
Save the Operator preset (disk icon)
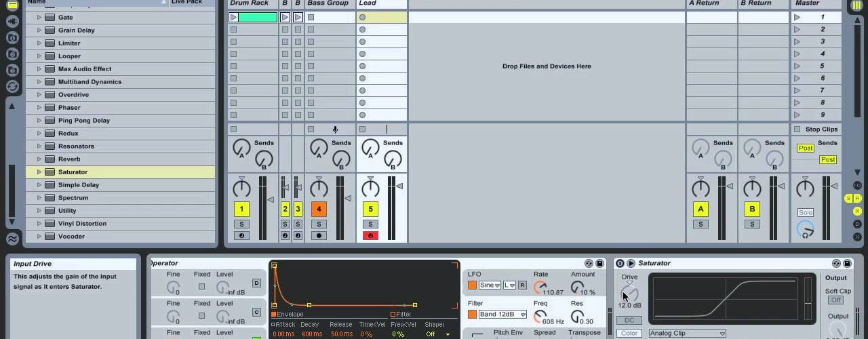coord(599,263)
